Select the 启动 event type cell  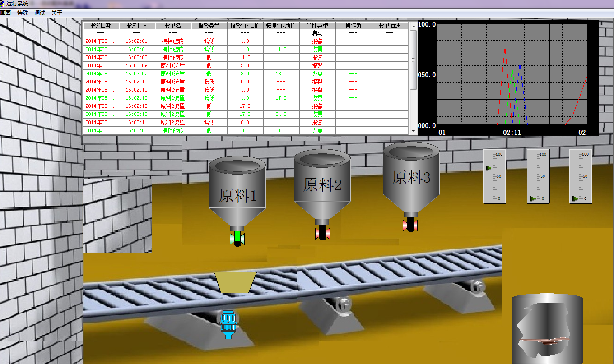click(317, 33)
